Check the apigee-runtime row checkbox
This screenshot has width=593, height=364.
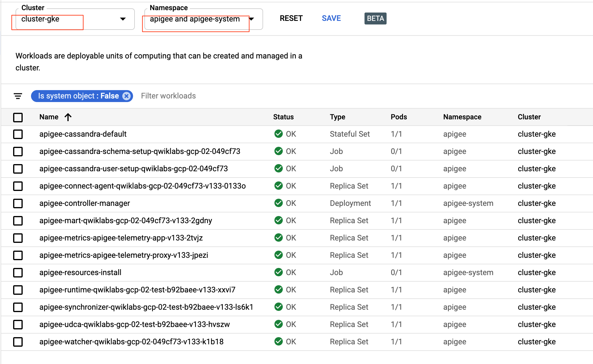[18, 290]
